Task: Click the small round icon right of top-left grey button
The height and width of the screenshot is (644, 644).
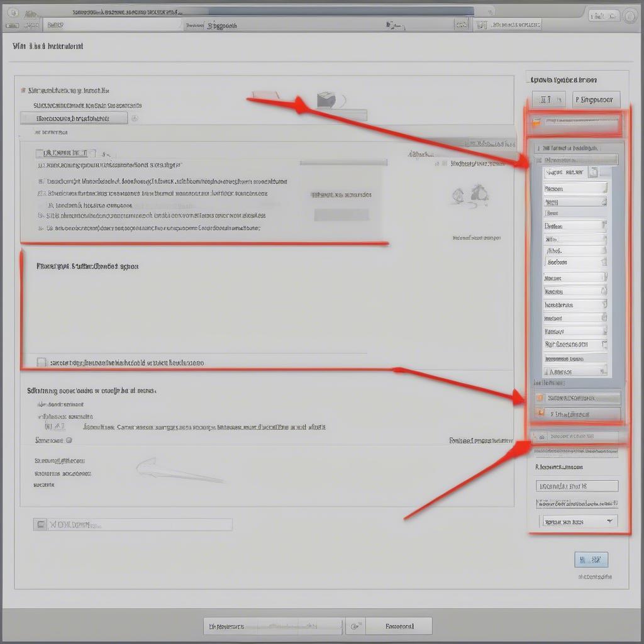Action: (x=135, y=118)
